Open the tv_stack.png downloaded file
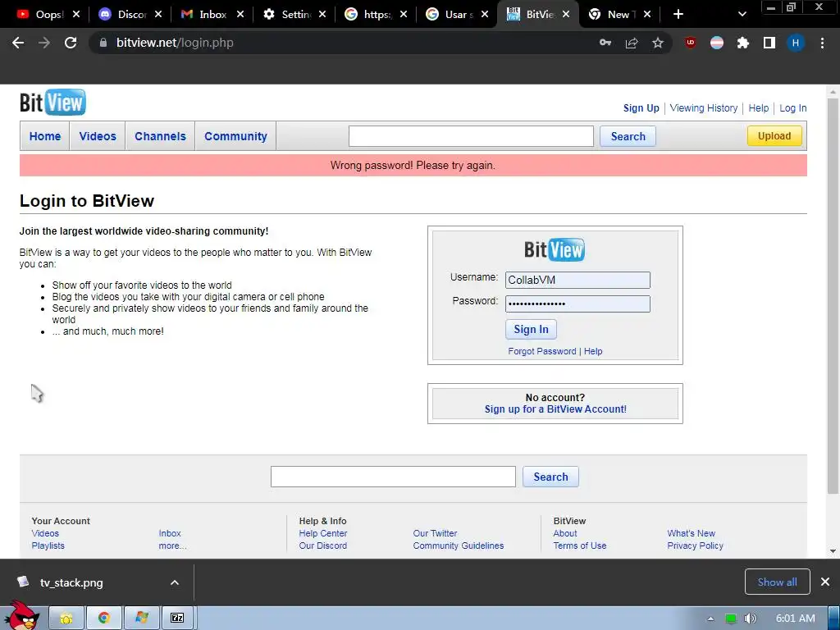The image size is (840, 630). [71, 582]
